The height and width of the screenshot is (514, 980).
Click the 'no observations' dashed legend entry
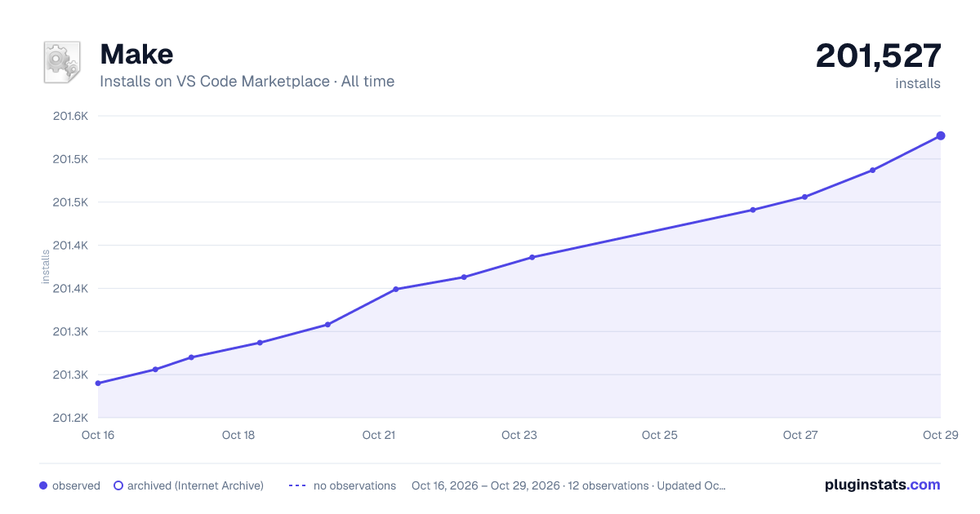[342, 485]
